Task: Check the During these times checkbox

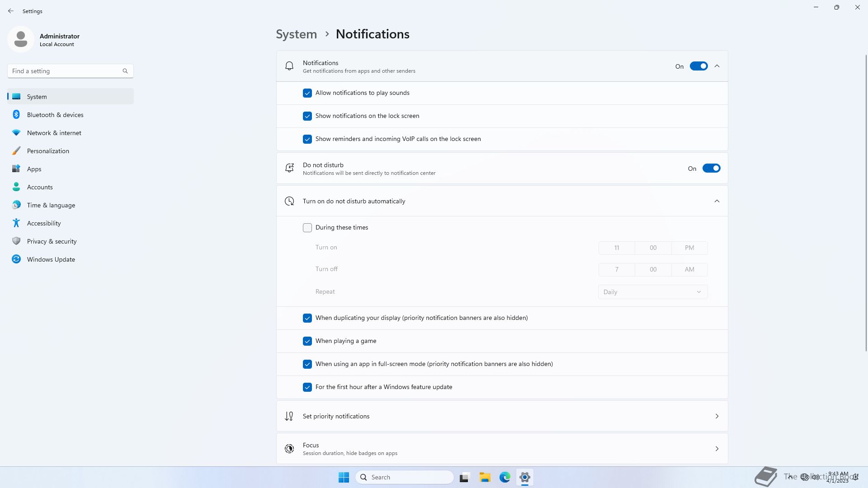Action: 307,228
